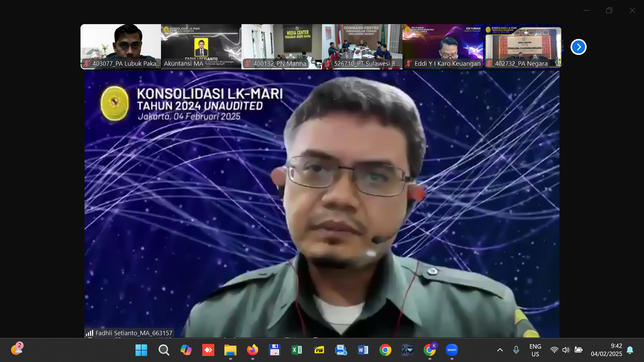Open the Sumatra PDF app from the taskbar

(319, 350)
